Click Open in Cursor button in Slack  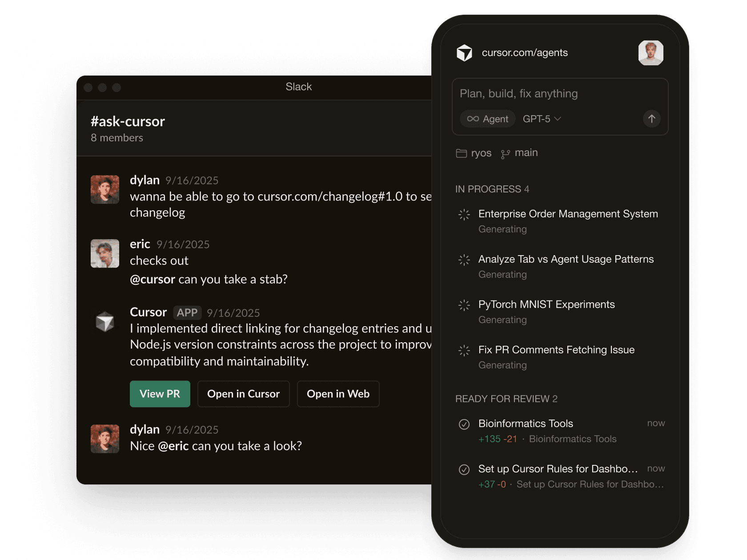pos(243,394)
